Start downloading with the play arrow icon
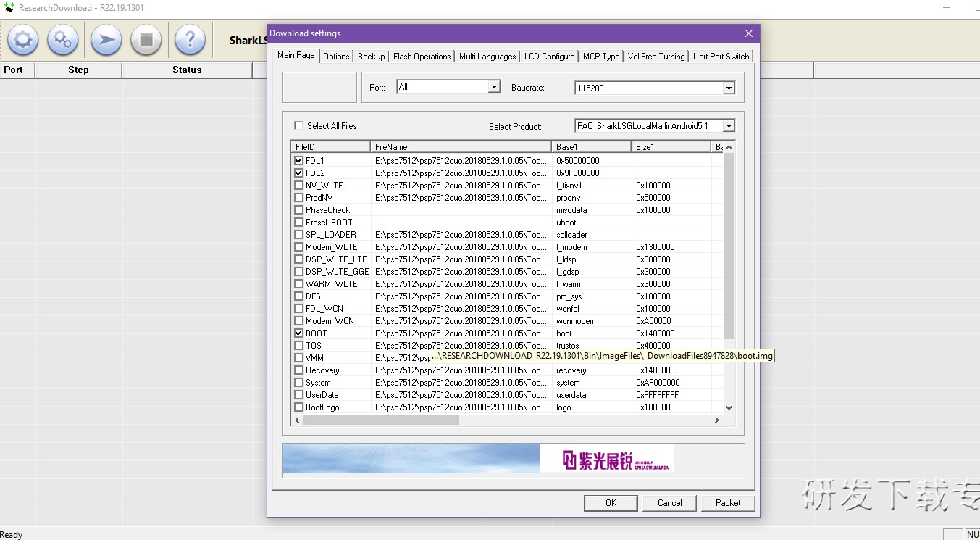 [x=106, y=39]
